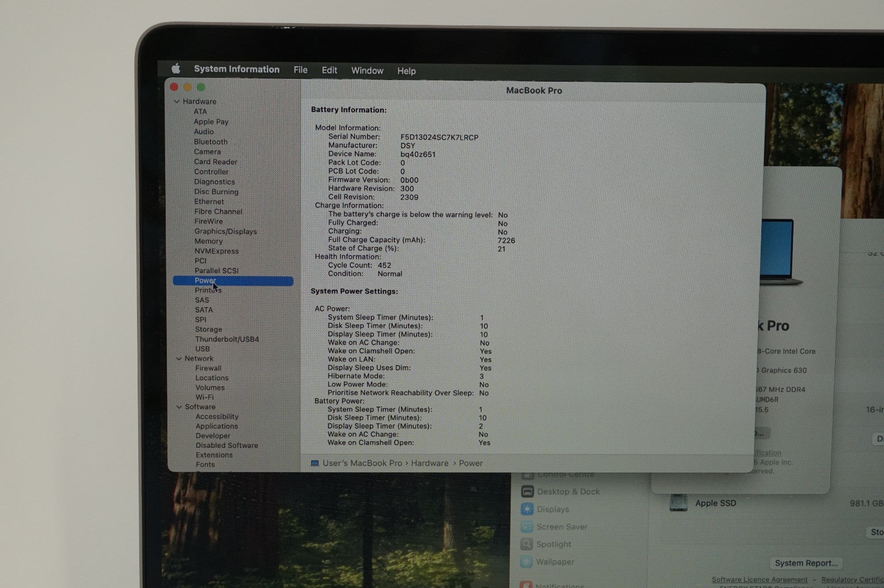
Task: Open the Help menu
Action: (406, 71)
